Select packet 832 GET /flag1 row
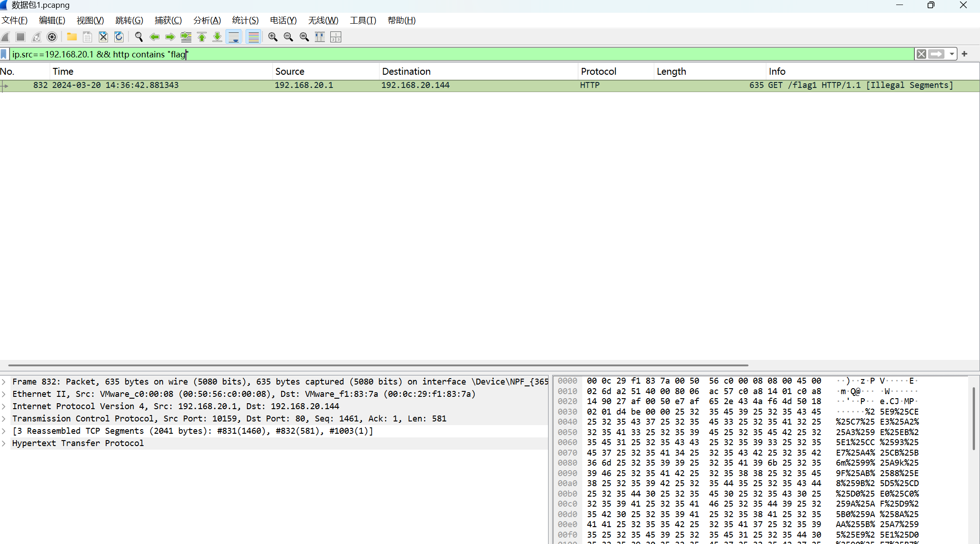The width and height of the screenshot is (980, 544). (456, 85)
